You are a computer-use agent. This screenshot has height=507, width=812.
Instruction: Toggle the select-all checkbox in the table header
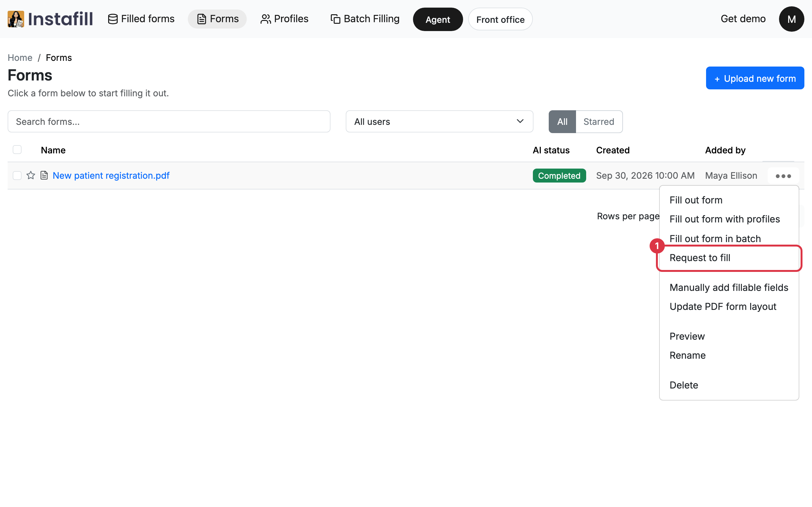pyautogui.click(x=17, y=150)
